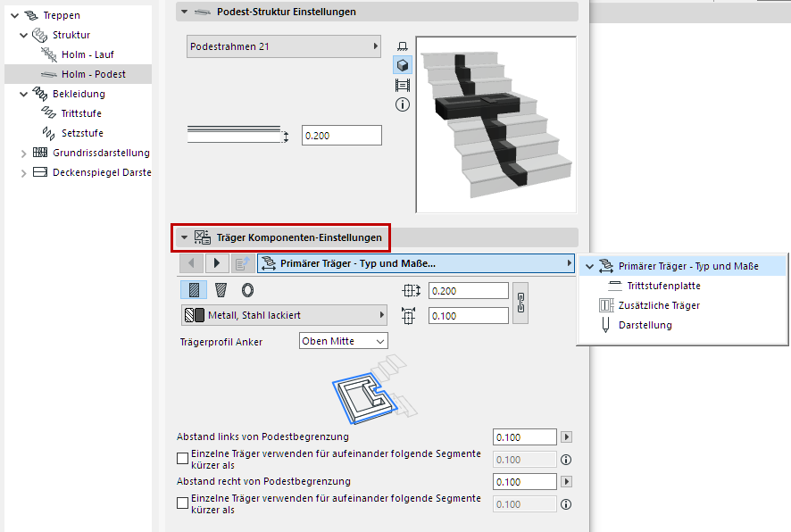Screen dimensions: 791x532
Task: Open the preview info icon
Action: 402,105
